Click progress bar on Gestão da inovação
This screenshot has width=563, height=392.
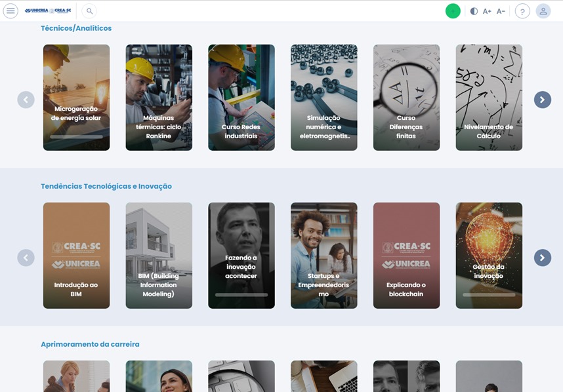[489, 295]
